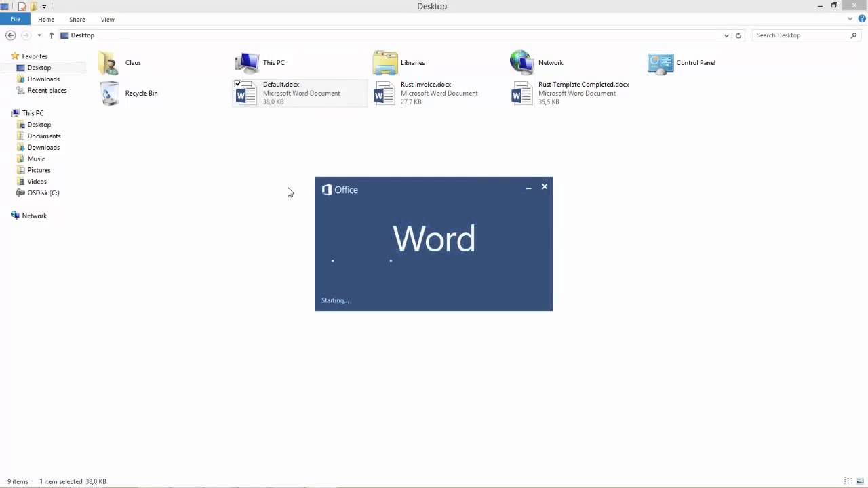This screenshot has height=488, width=868.
Task: Open Network icon in file pane
Action: pyautogui.click(x=522, y=62)
